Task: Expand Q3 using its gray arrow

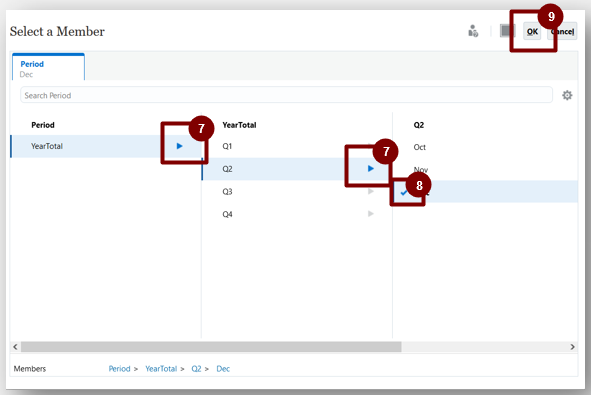Action: point(371,191)
